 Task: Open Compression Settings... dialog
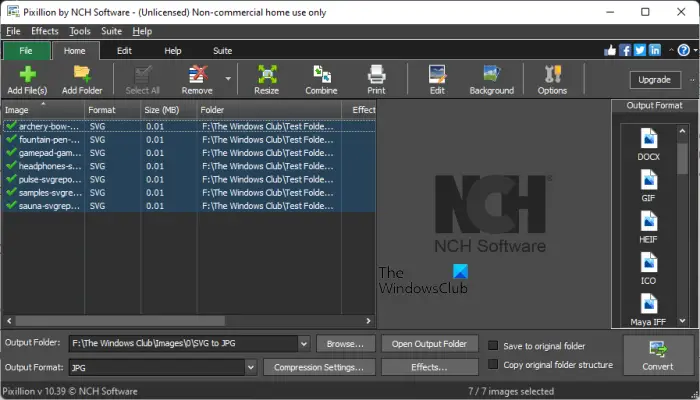tap(319, 367)
